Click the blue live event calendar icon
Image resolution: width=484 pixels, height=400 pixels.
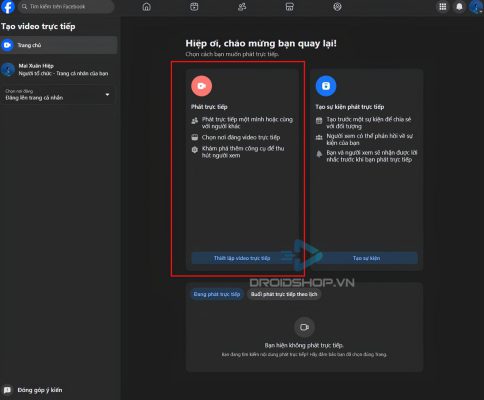[x=326, y=86]
